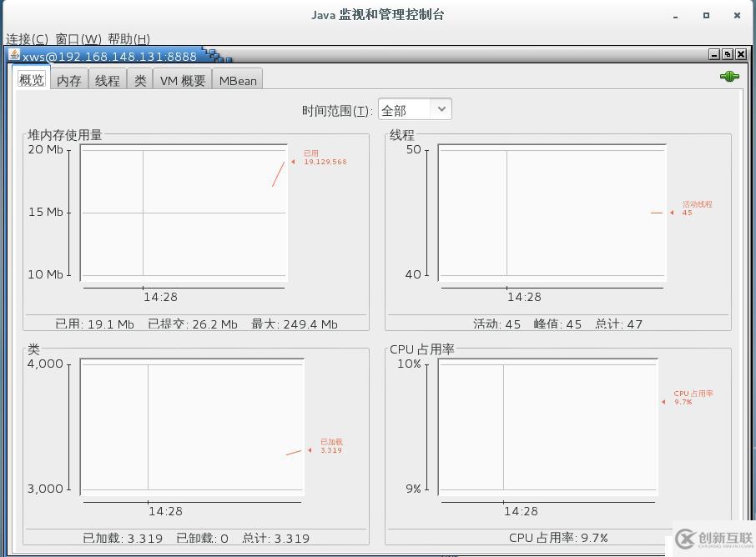The height and width of the screenshot is (557, 756).
Task: Click the green connection status icon
Action: (x=729, y=77)
